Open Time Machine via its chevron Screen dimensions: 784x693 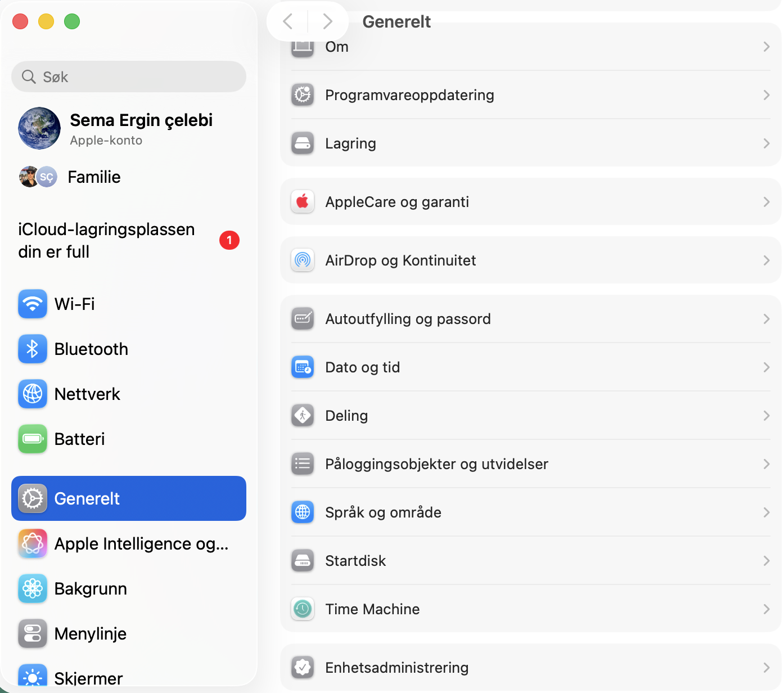pyautogui.click(x=766, y=609)
